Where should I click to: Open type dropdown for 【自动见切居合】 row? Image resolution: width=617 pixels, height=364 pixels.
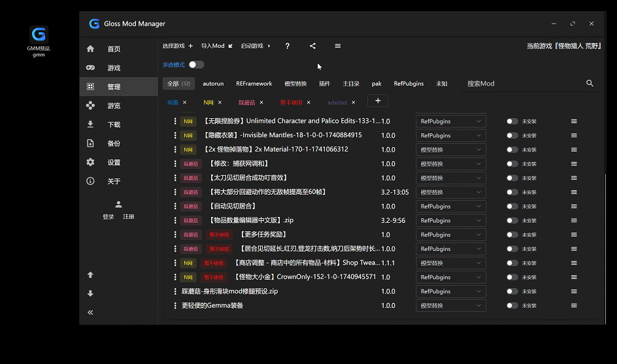point(450,207)
